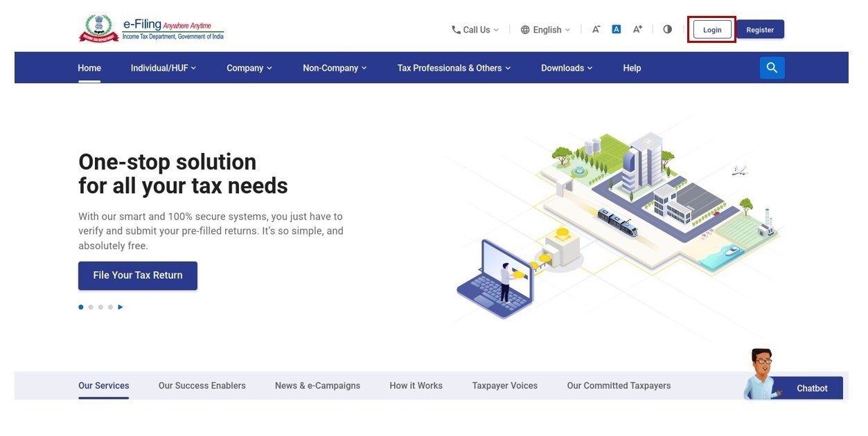Click the e-Filing Income Tax logo
Viewport: 868px width, 436px height.
click(151, 30)
